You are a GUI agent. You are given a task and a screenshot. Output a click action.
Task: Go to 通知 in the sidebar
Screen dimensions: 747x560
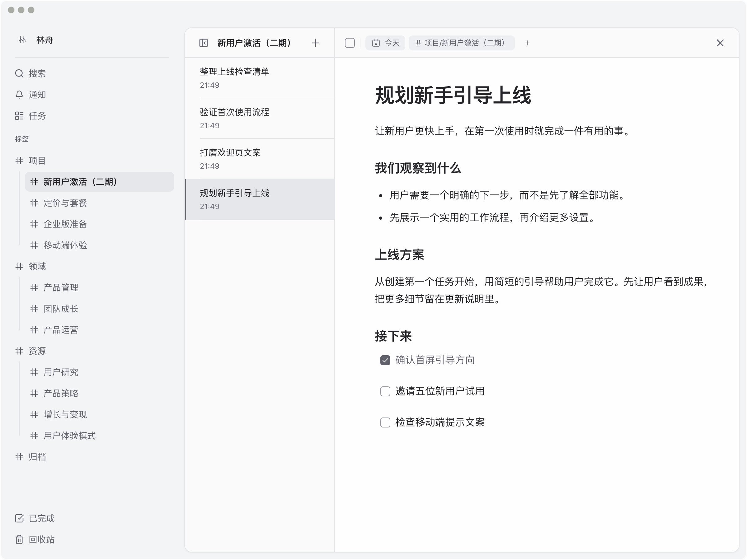pyautogui.click(x=92, y=95)
